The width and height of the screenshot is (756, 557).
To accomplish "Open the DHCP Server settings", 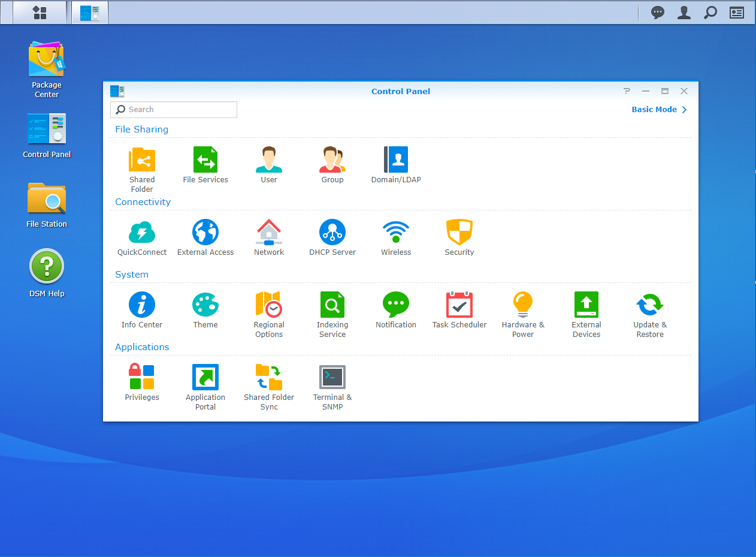I will (x=332, y=233).
